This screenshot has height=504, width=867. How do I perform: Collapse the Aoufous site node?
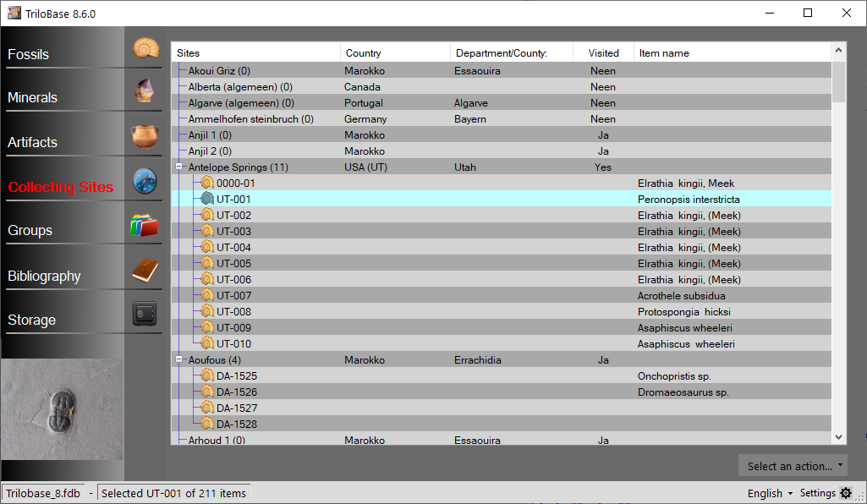(178, 359)
